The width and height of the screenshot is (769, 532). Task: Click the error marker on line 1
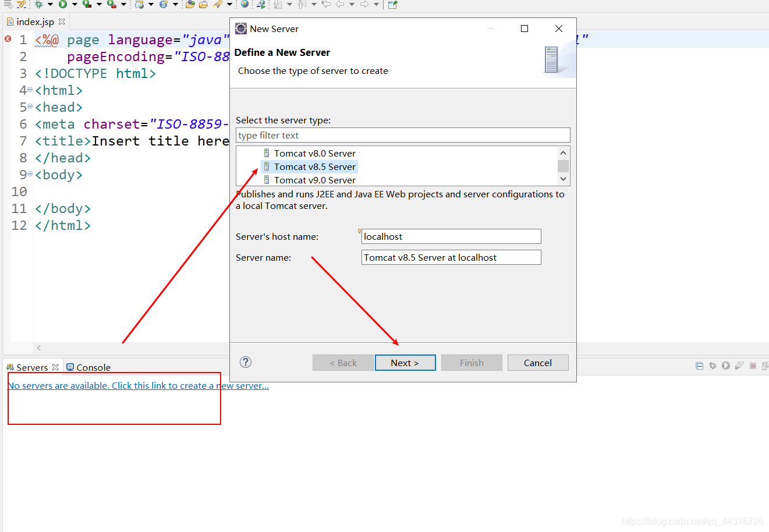tap(8, 39)
